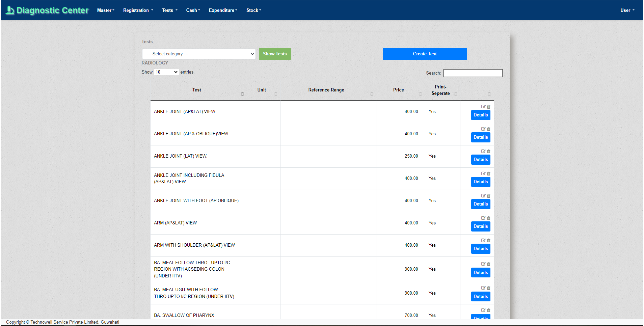Open Details for ANKLE JOINT INCLUDING FIBULA

point(481,182)
